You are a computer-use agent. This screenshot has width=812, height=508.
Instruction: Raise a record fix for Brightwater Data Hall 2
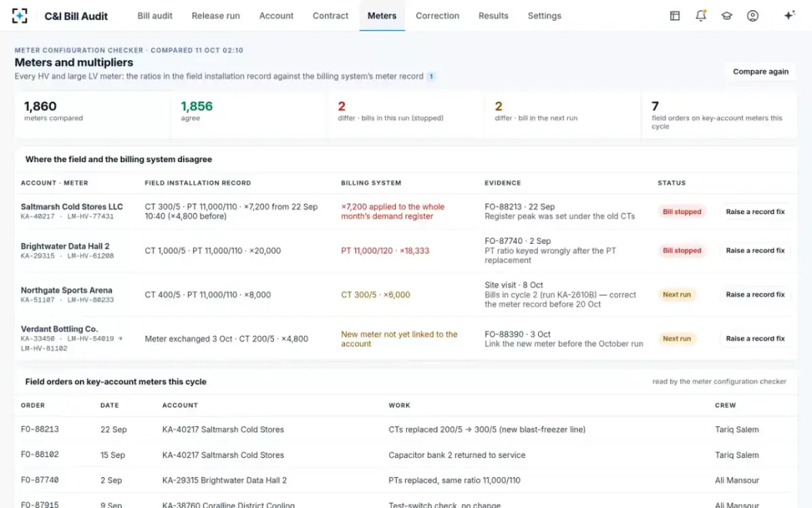coord(755,251)
